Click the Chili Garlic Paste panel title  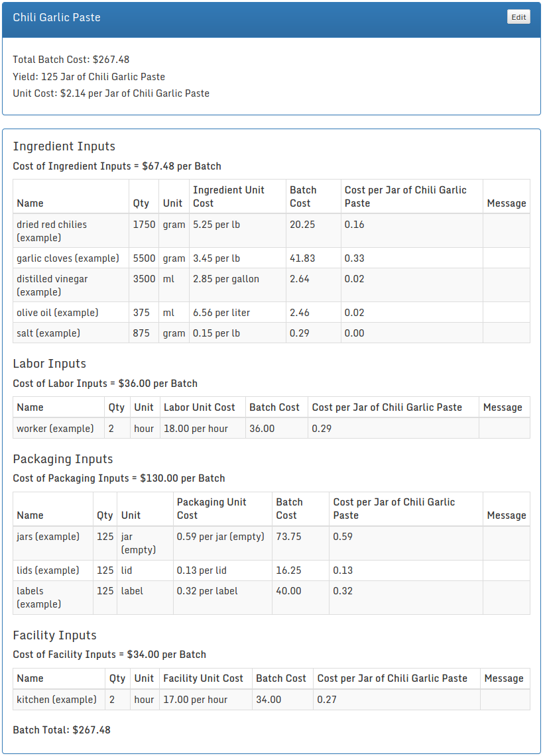click(x=57, y=17)
